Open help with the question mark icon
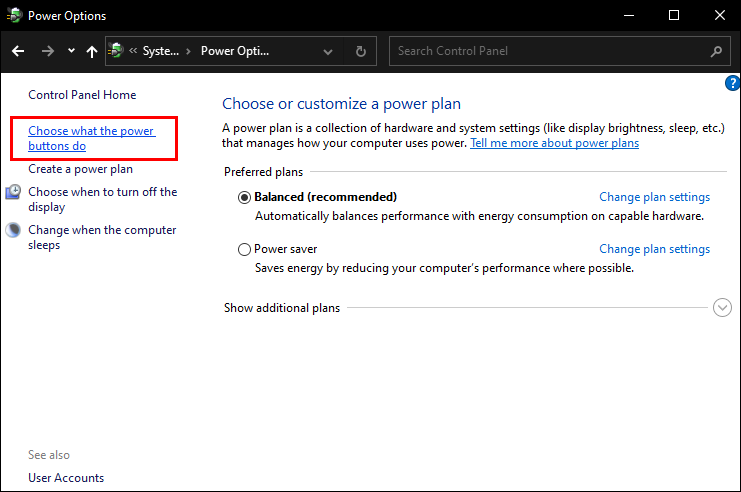This screenshot has height=492, width=741. (732, 84)
